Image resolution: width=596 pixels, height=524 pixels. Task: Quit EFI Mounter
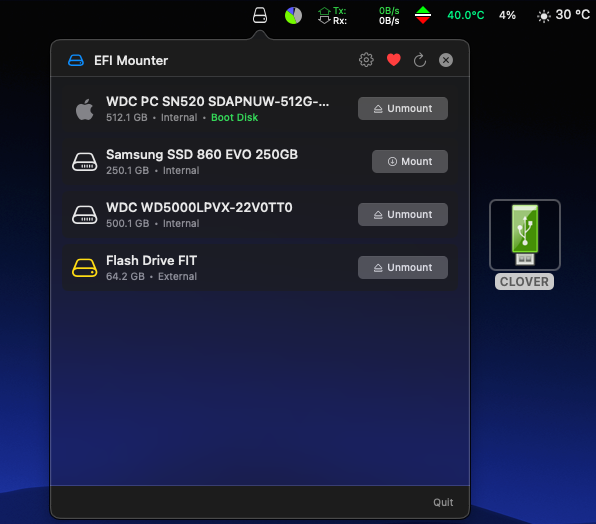point(443,502)
